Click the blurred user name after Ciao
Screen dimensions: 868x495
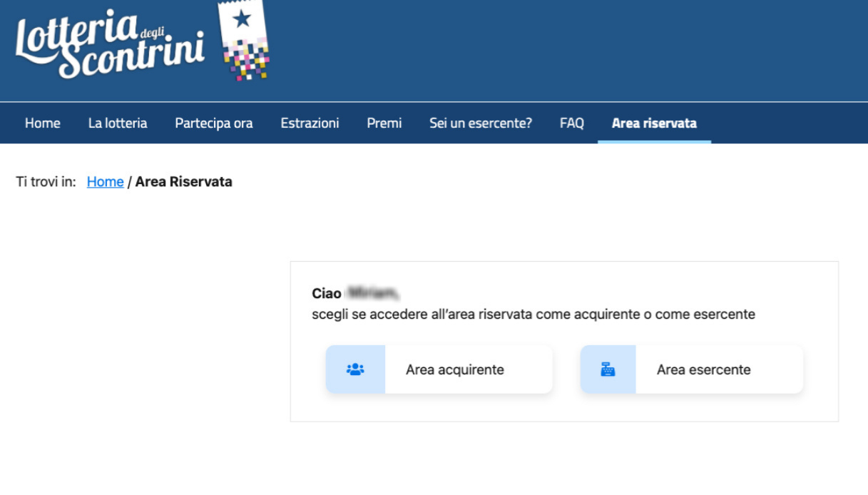[372, 293]
